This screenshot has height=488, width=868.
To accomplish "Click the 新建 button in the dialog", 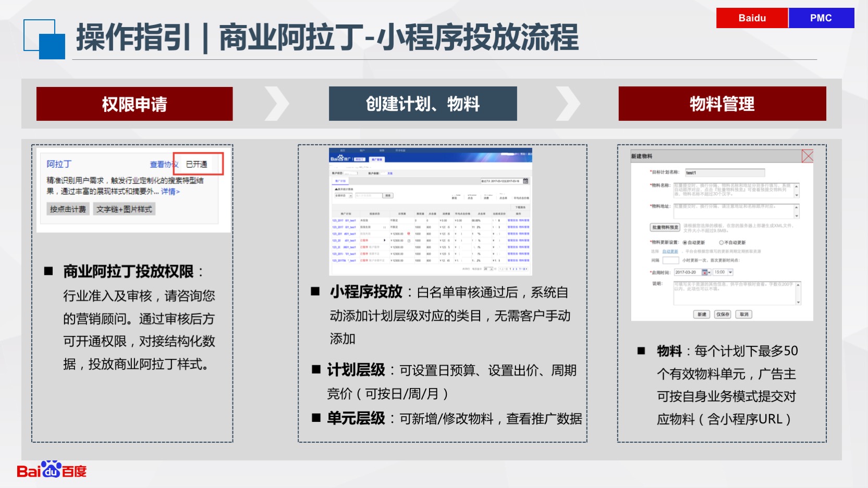I will [x=702, y=314].
